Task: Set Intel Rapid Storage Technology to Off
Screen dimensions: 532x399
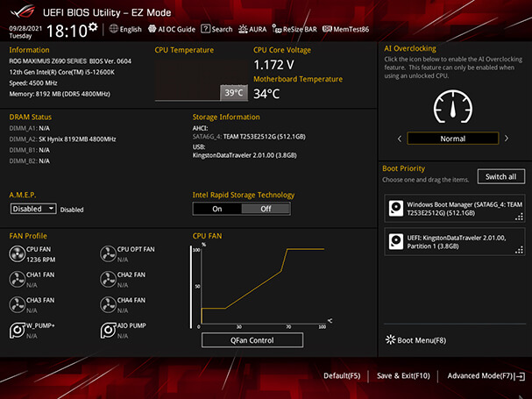Action: pos(266,209)
